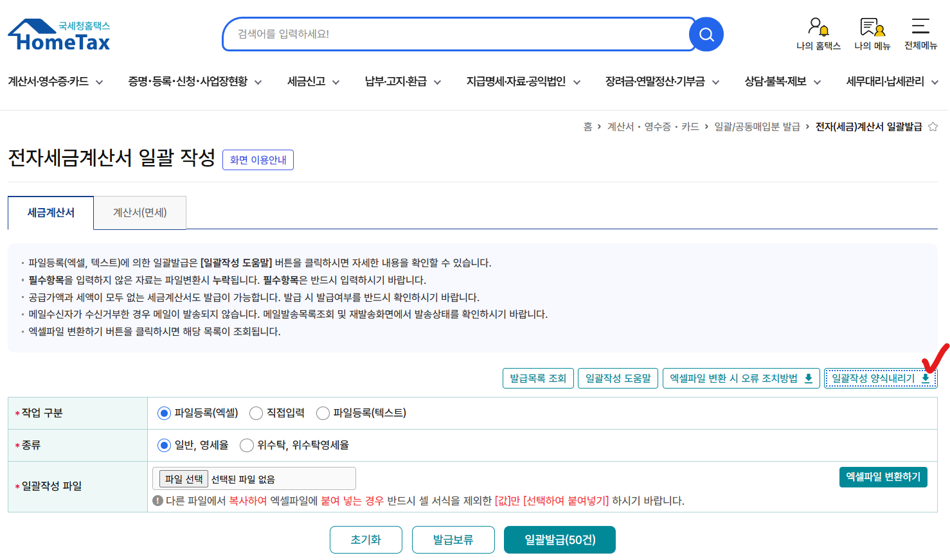This screenshot has width=950, height=560.
Task: Select 파일등록(텍스트) radio option
Action: [x=323, y=413]
